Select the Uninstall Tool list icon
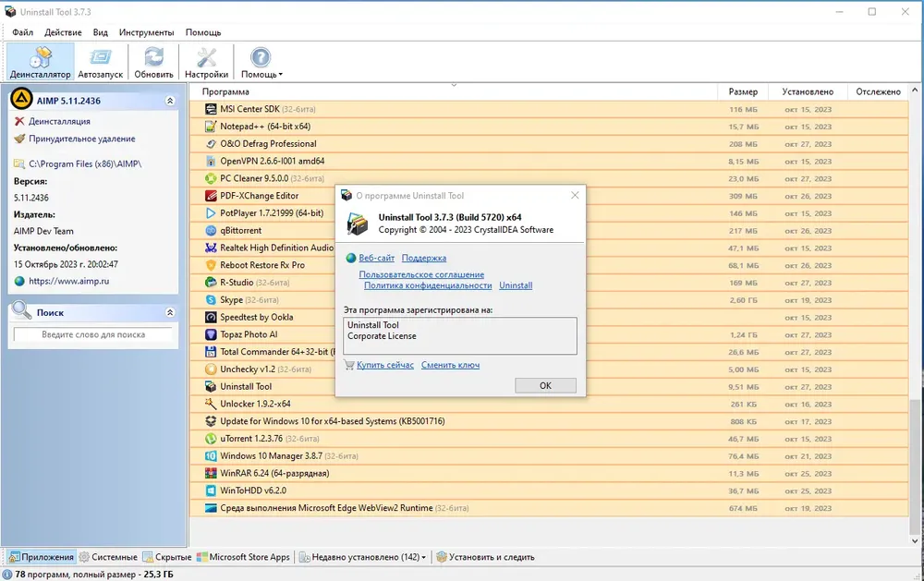 pos(211,386)
